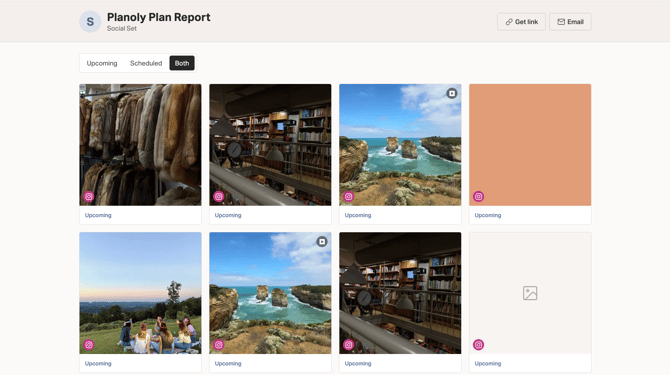Screen dimensions: 670x375
Task: Click Upcoming label under bottom-row library post
Action: [x=358, y=363]
